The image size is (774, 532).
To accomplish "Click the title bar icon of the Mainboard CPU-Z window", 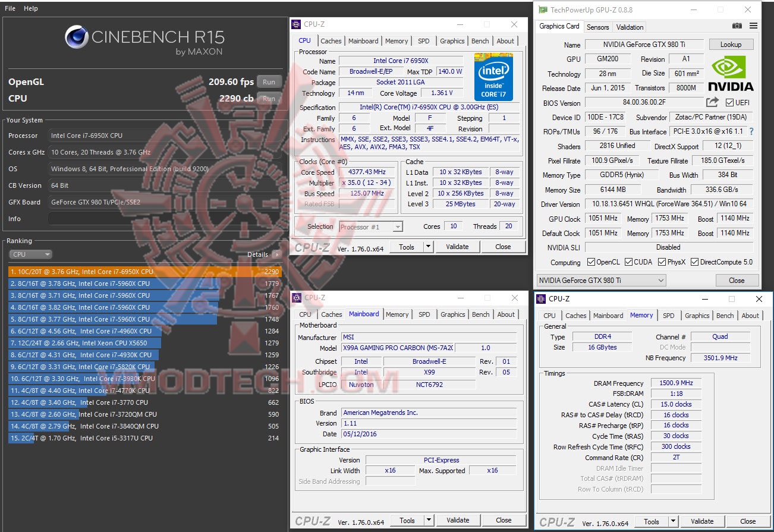I will pyautogui.click(x=297, y=298).
